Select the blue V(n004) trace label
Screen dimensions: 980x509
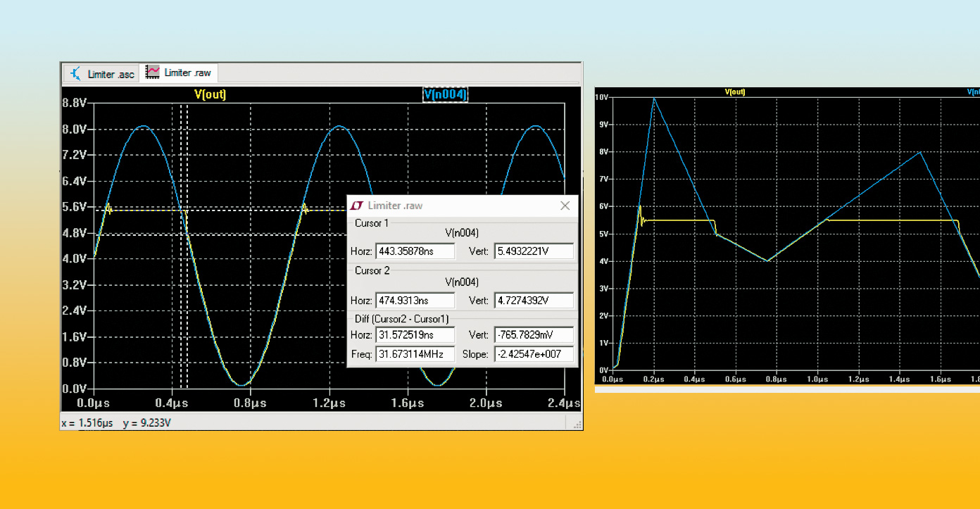[x=445, y=94]
